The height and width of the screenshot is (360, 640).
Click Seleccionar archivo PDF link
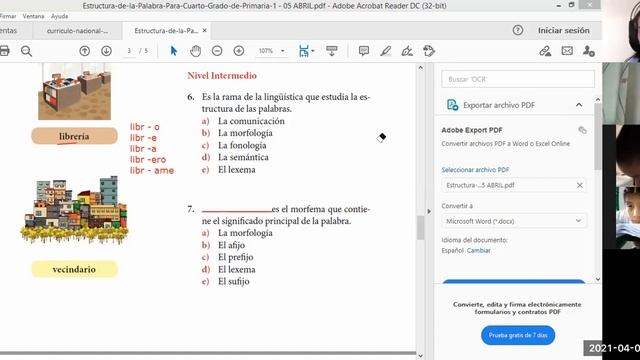pyautogui.click(x=475, y=170)
